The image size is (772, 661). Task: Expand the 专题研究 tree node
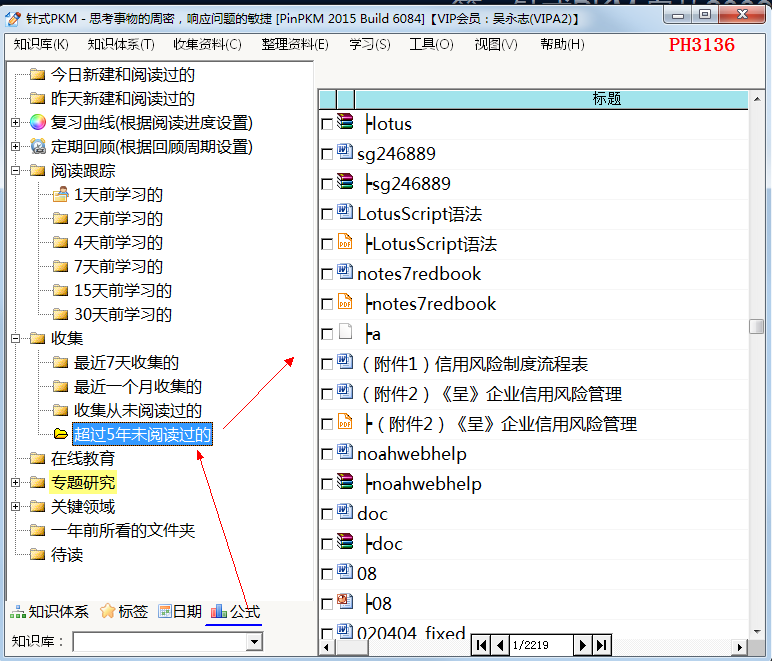click(16, 483)
